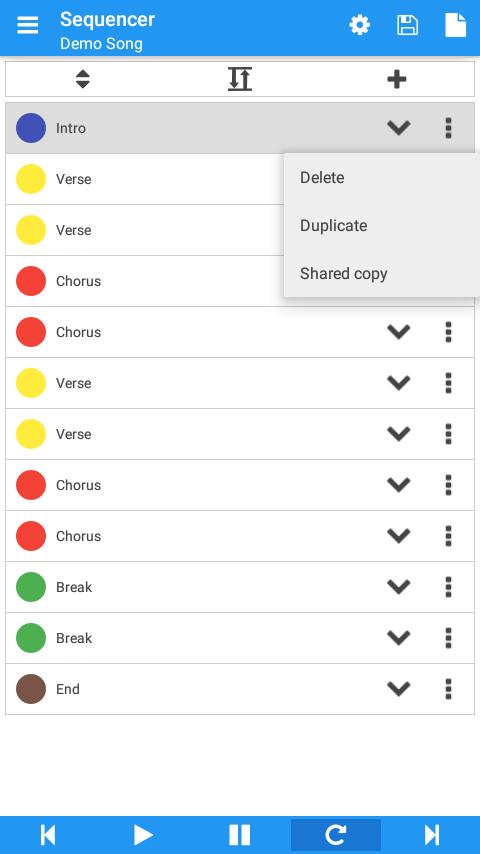Add a new part with plus icon

(397, 80)
